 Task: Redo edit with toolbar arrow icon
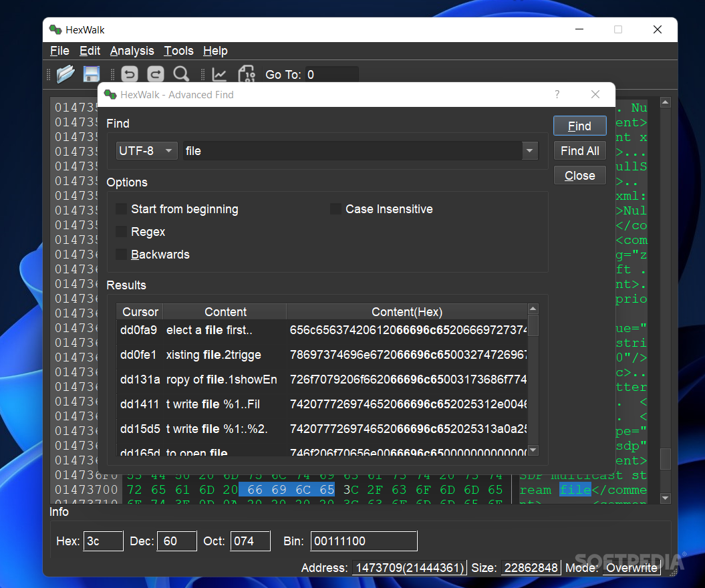pyautogui.click(x=155, y=74)
